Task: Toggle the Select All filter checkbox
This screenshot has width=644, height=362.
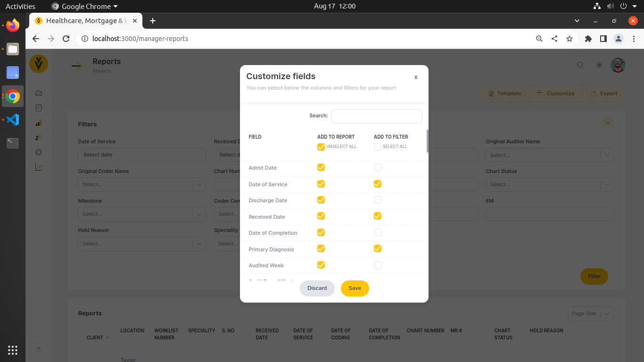Action: (378, 147)
